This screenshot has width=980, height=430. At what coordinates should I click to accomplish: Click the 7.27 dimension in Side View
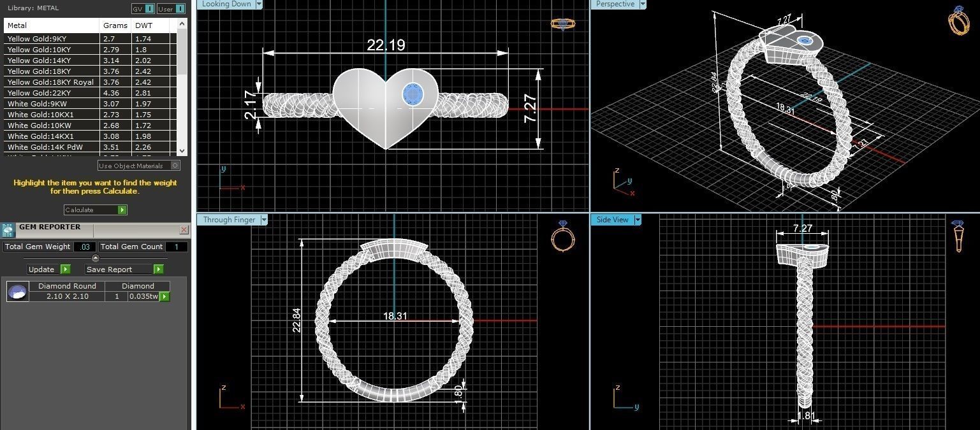pos(803,228)
